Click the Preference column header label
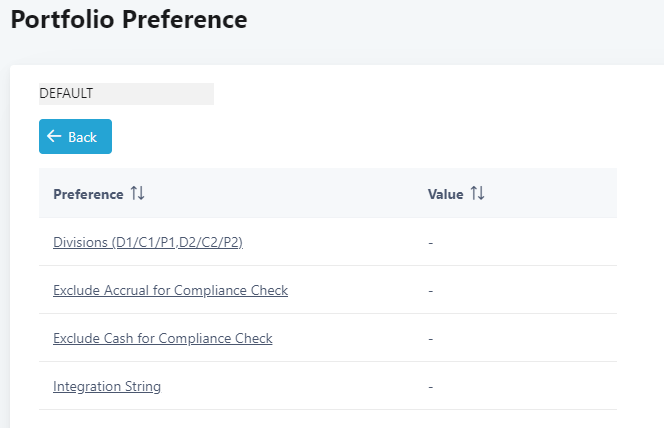Screen dimensions: 664x428 coord(88,194)
